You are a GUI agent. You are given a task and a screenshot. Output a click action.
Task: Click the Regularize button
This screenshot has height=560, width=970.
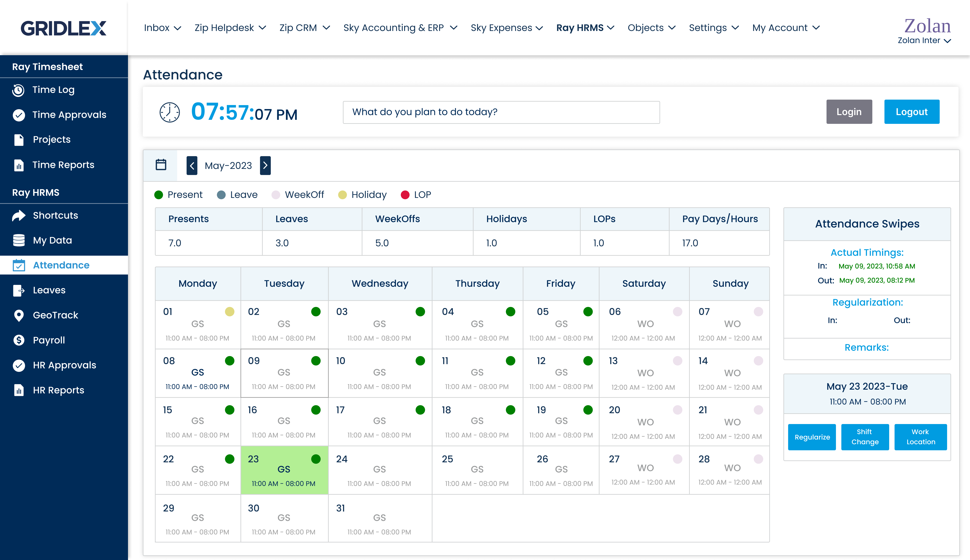812,437
